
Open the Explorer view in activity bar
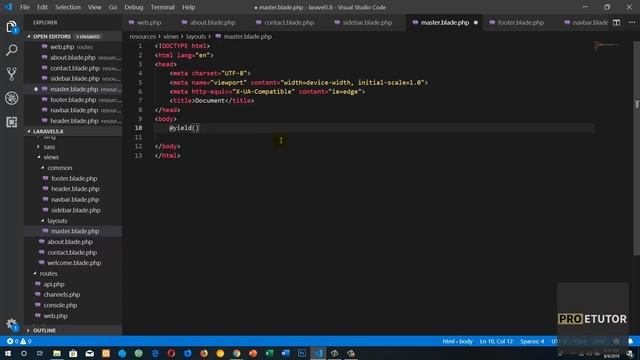pos(11,27)
